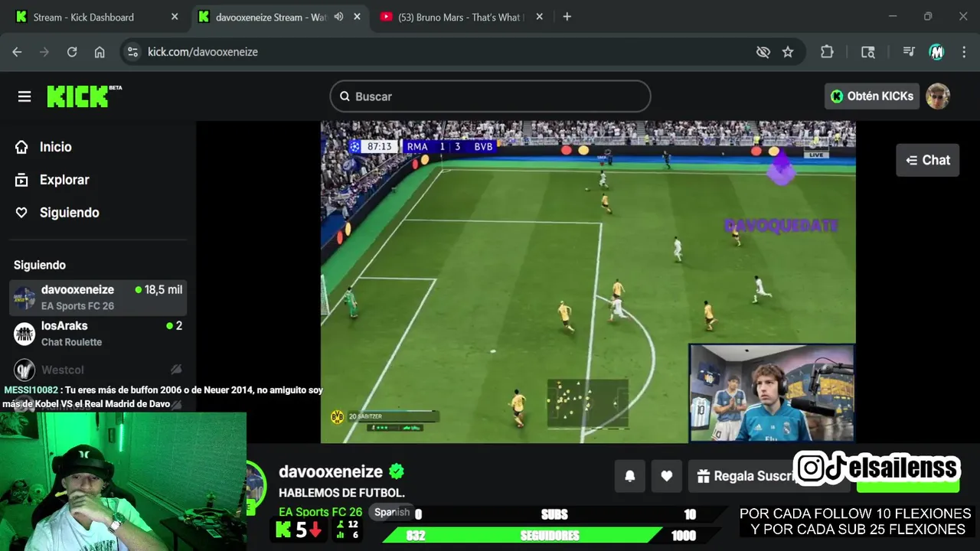
Task: Select the davooxeneize Stream browser tab
Action: (271, 17)
